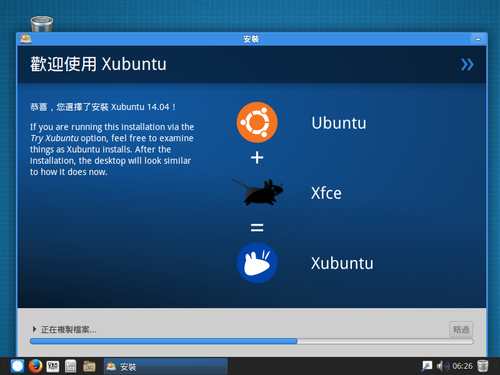Screen dimensions: 500x375
Task: Open the Trash icon on the desktop
Action: point(42,24)
